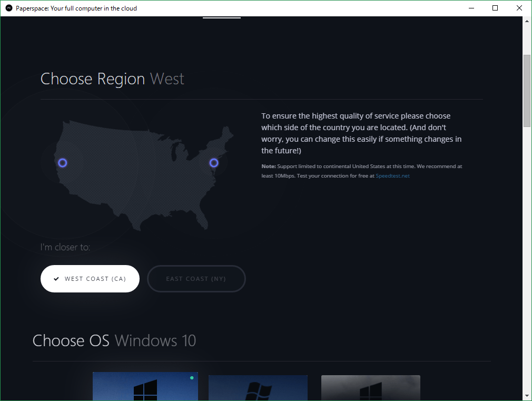Choose the East Coast (NY) region button
532x401 pixels.
[x=196, y=279]
